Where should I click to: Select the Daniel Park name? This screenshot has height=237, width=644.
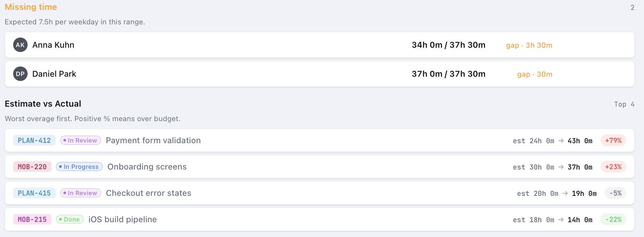point(54,74)
